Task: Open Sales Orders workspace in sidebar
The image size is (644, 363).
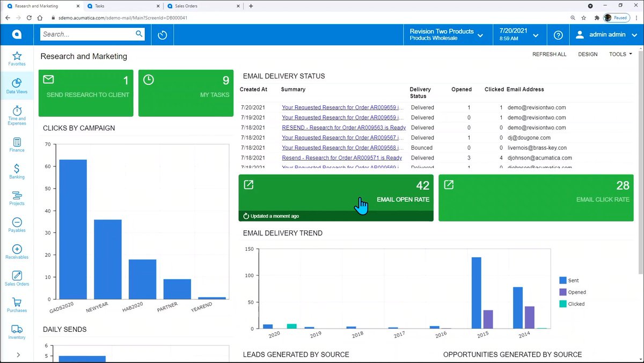Action: tap(17, 279)
